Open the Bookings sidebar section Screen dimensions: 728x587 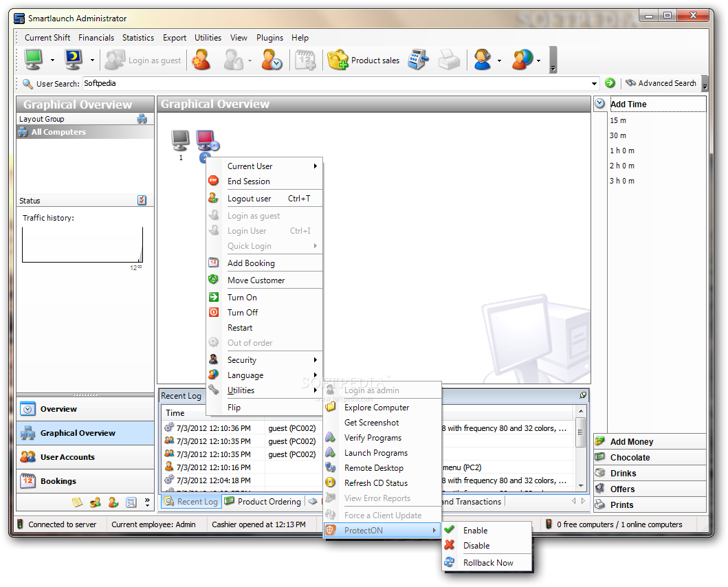click(x=85, y=481)
